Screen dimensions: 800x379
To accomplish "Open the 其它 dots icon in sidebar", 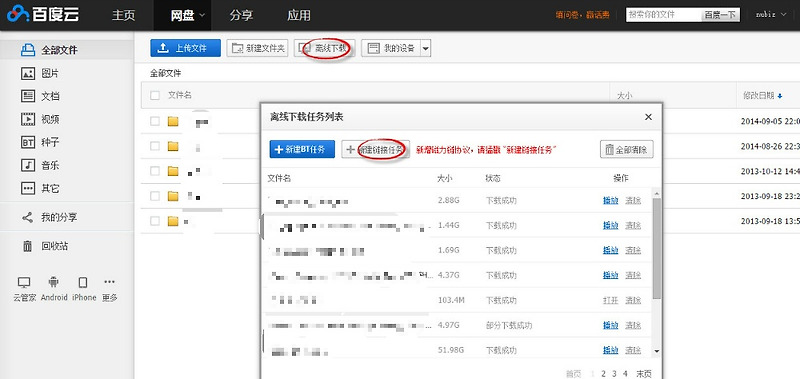I will [x=28, y=188].
